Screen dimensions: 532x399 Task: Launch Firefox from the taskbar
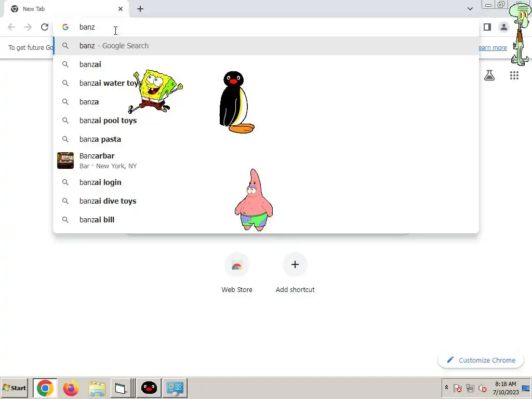pos(71,388)
